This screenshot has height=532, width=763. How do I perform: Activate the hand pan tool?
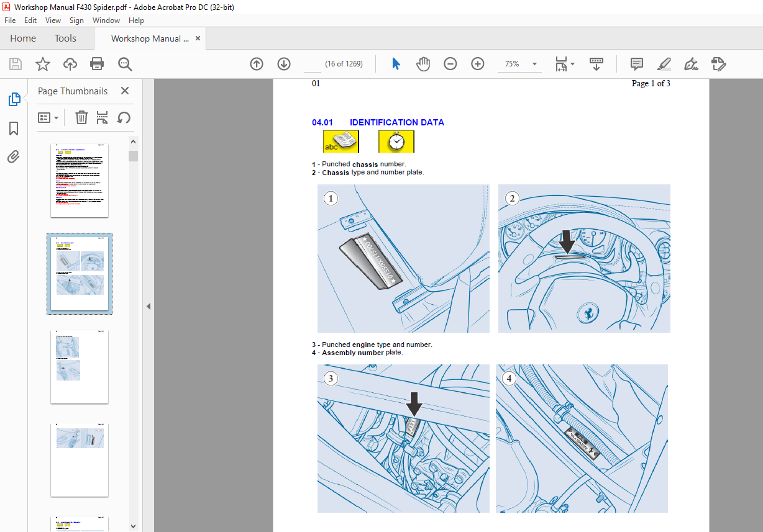pyautogui.click(x=423, y=64)
